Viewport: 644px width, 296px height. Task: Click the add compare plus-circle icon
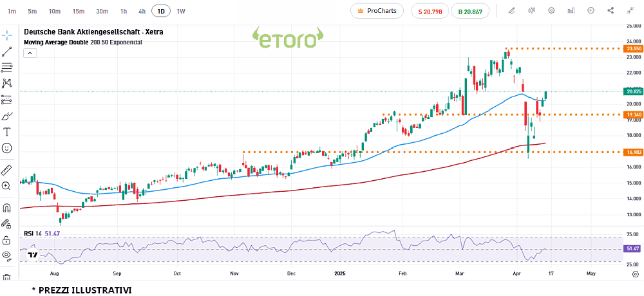591,11
